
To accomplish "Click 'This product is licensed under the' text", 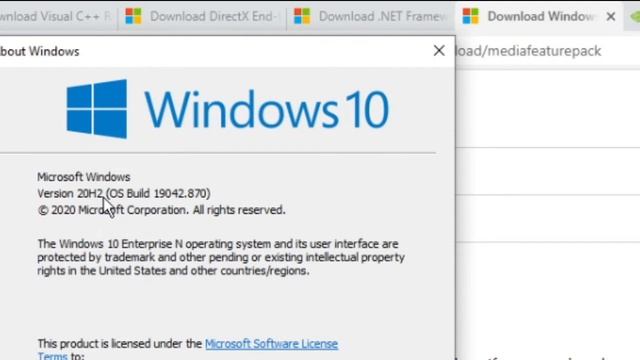I will (x=120, y=344).
